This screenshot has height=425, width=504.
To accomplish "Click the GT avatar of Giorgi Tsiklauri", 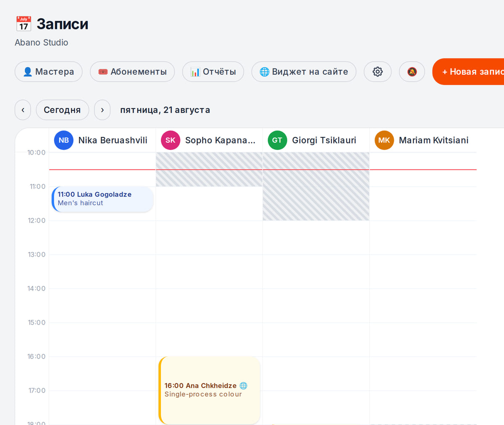I will tap(277, 140).
